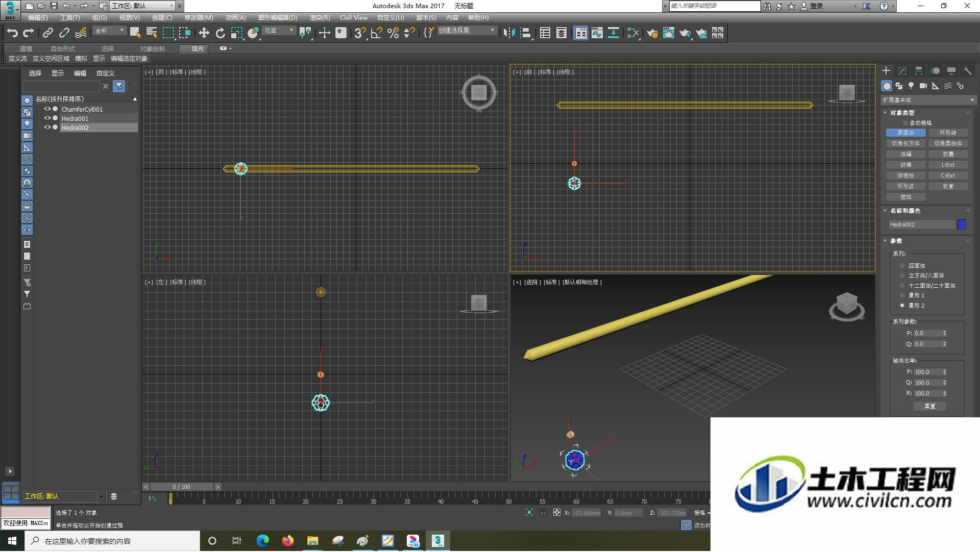The height and width of the screenshot is (552, 980).
Task: Toggle the 3D Snaps icon
Action: 360,33
